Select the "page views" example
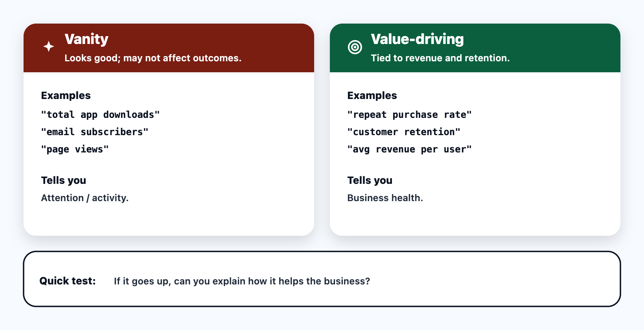644x330 pixels. 75,149
